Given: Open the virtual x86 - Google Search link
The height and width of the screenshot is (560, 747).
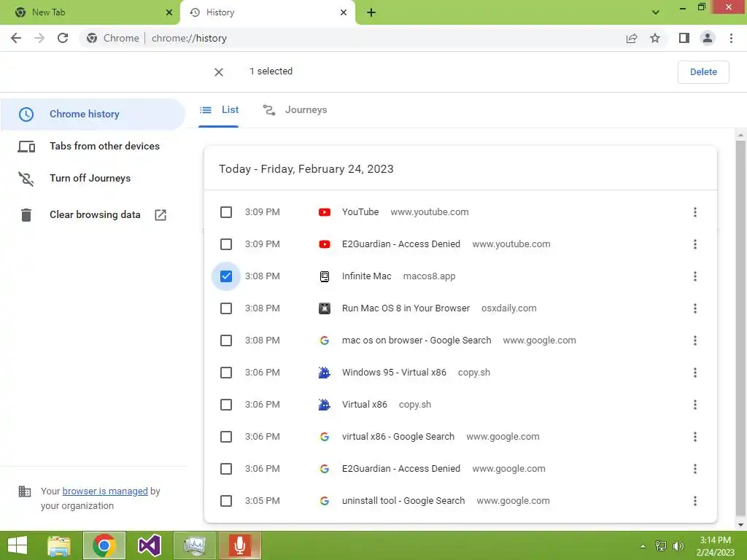Looking at the screenshot, I should [398, 437].
